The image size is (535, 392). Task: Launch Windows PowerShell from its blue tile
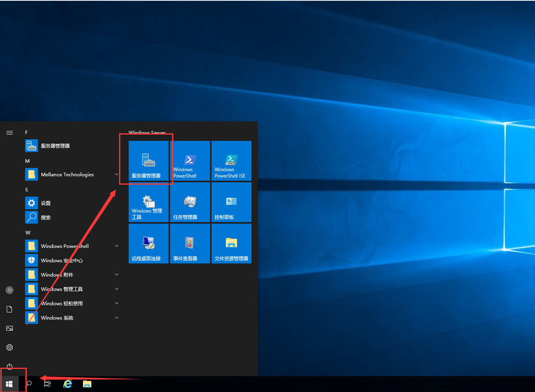tap(190, 161)
